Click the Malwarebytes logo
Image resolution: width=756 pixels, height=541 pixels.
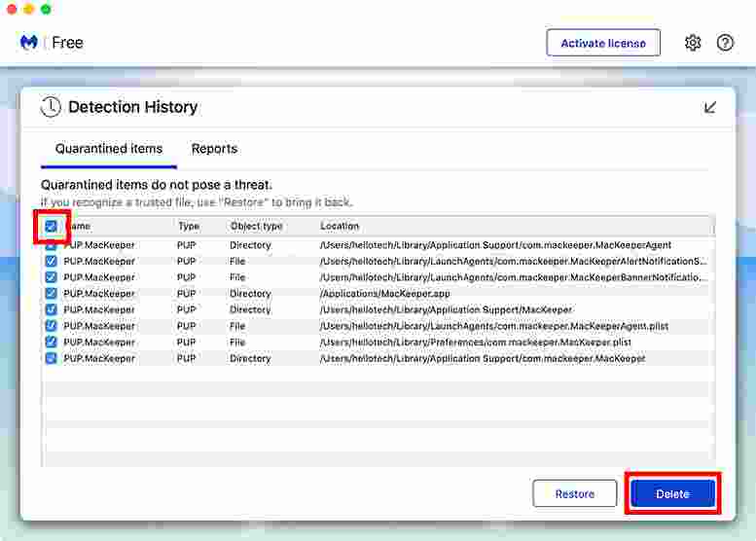pyautogui.click(x=29, y=43)
